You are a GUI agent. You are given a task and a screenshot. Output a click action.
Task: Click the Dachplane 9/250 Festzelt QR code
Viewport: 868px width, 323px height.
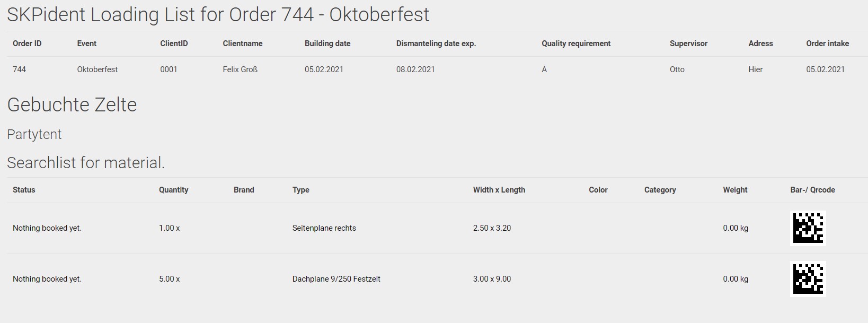(x=808, y=279)
